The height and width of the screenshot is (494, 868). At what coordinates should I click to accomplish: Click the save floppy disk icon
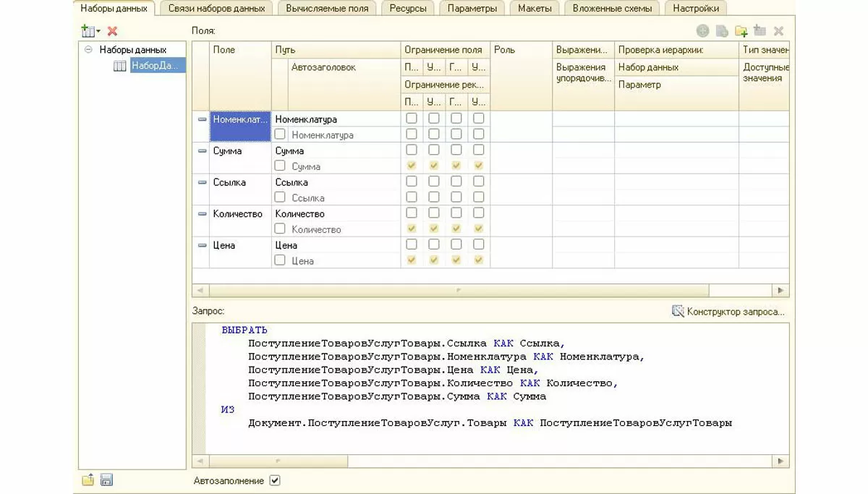(x=106, y=480)
